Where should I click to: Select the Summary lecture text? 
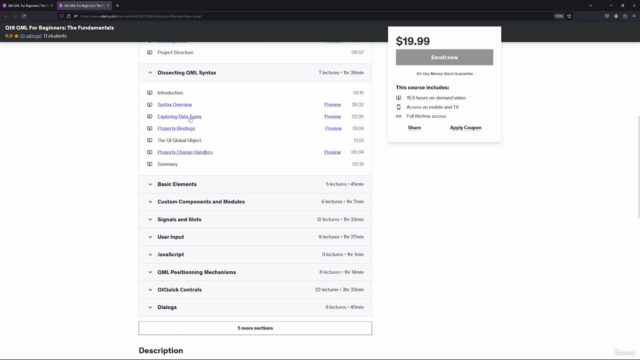point(167,164)
